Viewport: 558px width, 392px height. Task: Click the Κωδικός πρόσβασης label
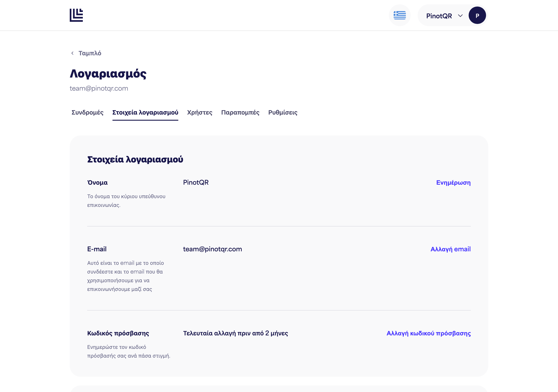[118, 333]
